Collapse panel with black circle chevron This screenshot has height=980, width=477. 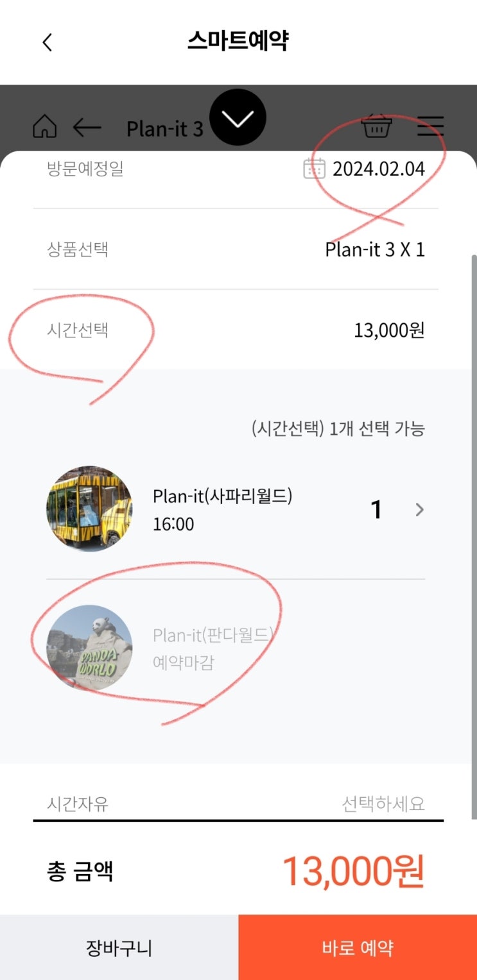tap(238, 117)
